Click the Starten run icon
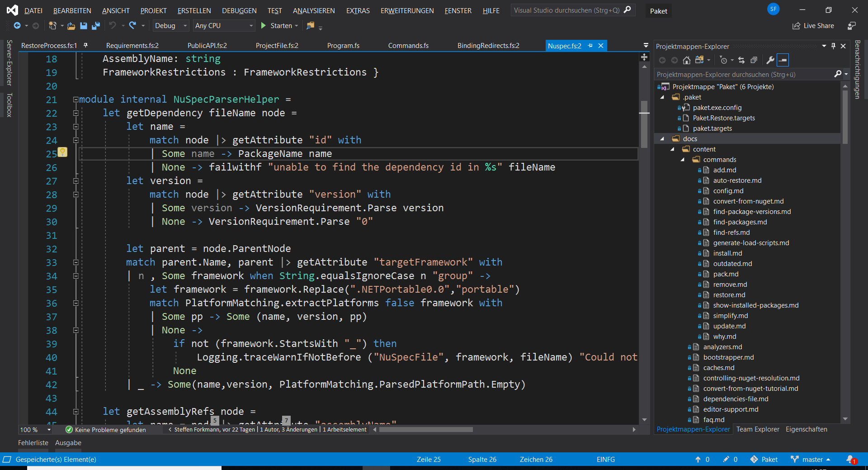Image resolution: width=868 pixels, height=470 pixels. (x=263, y=26)
